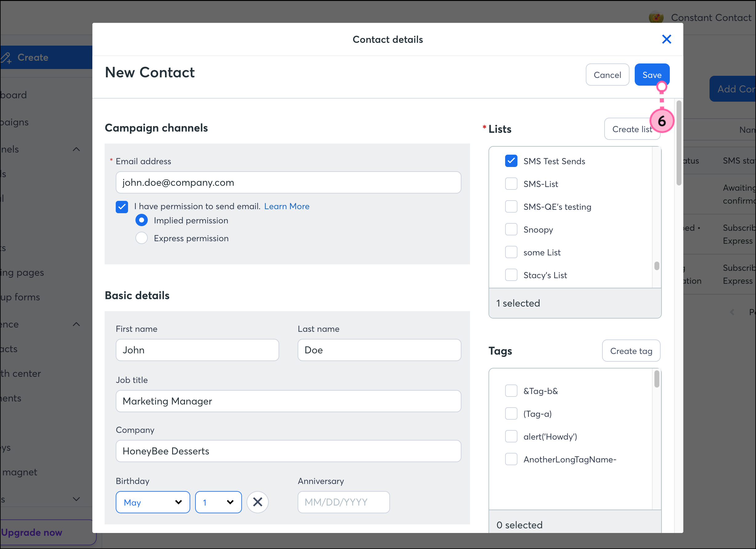
Task: Collapse the sidebar section ending in 'nels'
Action: click(76, 149)
